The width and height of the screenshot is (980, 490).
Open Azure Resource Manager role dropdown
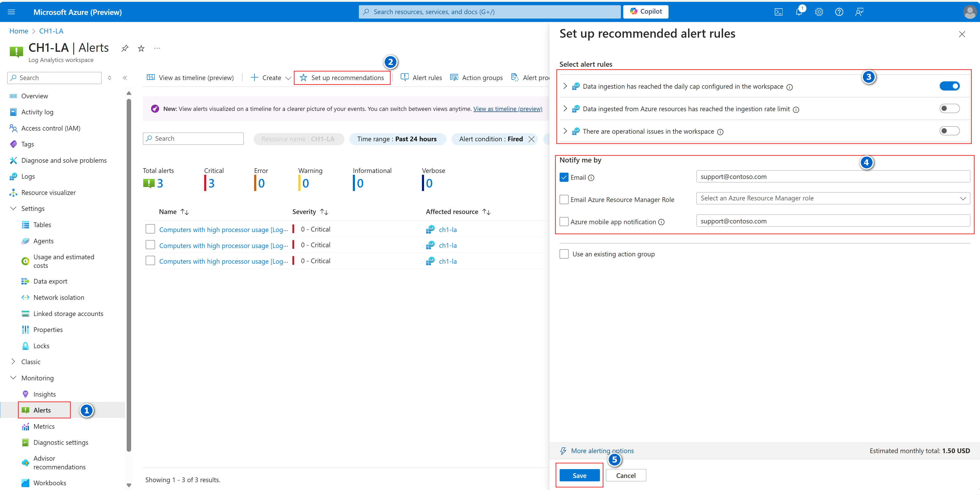pyautogui.click(x=833, y=198)
